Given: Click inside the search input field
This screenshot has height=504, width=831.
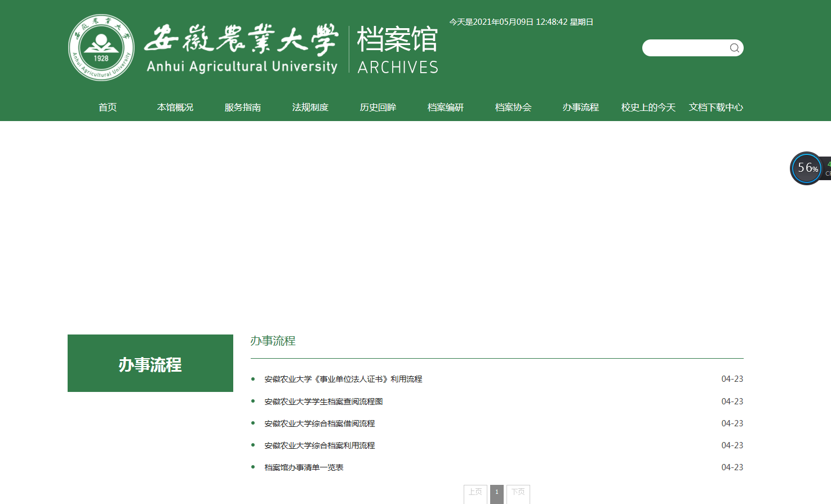Looking at the screenshot, I should [685, 48].
